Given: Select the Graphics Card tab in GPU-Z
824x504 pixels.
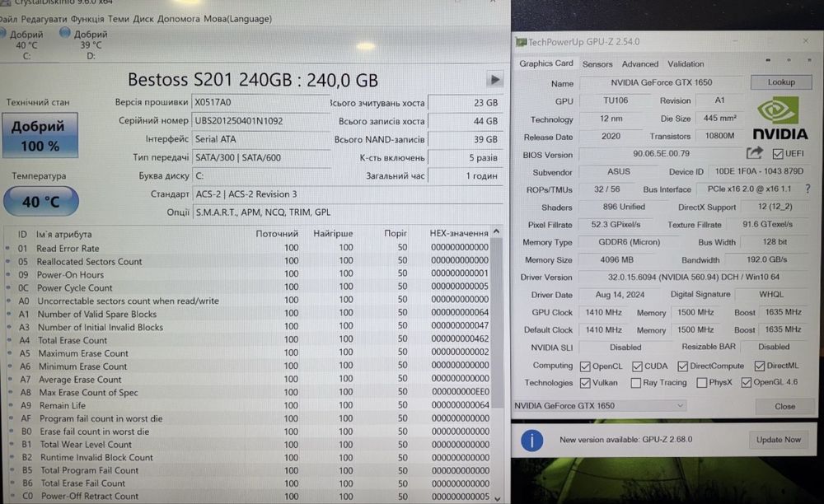Looking at the screenshot, I should (x=546, y=63).
